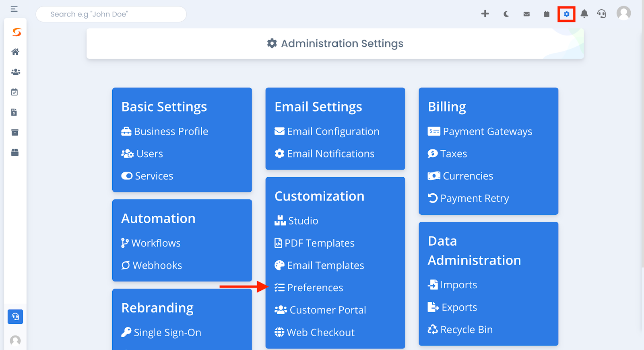Click the Administration Settings title
This screenshot has width=644, height=350.
coord(335,43)
